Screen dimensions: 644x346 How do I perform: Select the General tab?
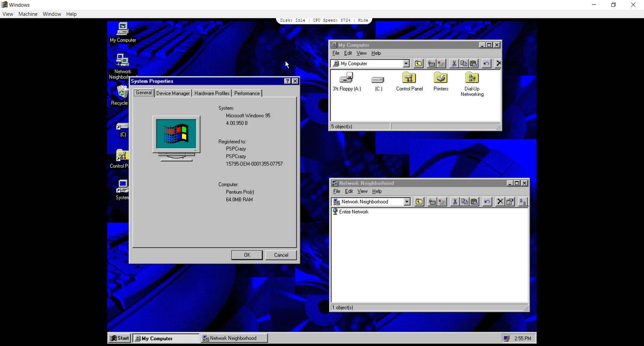coord(144,93)
